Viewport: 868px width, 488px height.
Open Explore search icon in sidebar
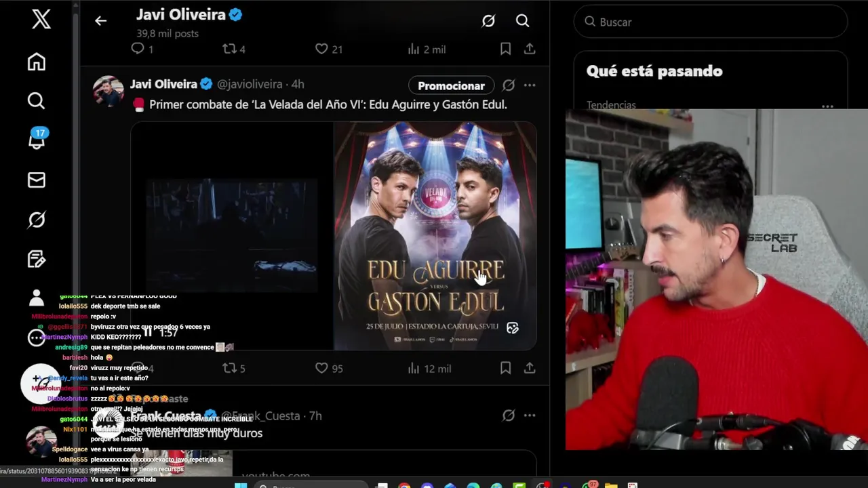(37, 101)
